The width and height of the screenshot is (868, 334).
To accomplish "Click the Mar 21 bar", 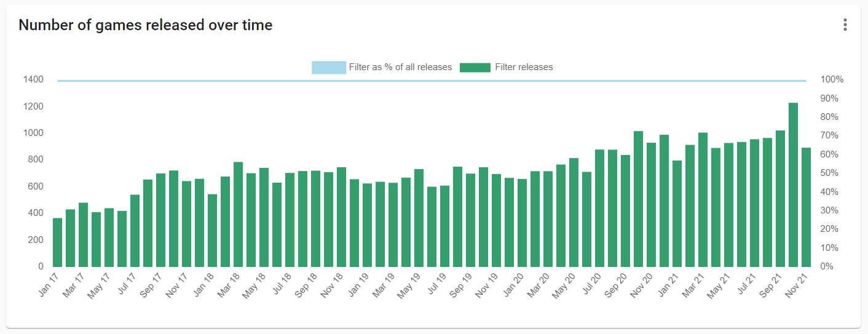I will (703, 200).
